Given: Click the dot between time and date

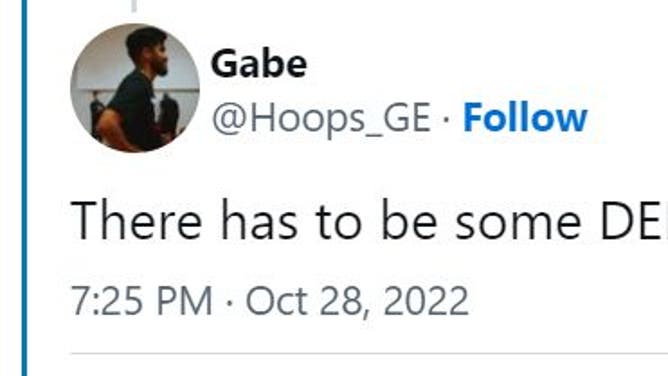Looking at the screenshot, I should (229, 303).
